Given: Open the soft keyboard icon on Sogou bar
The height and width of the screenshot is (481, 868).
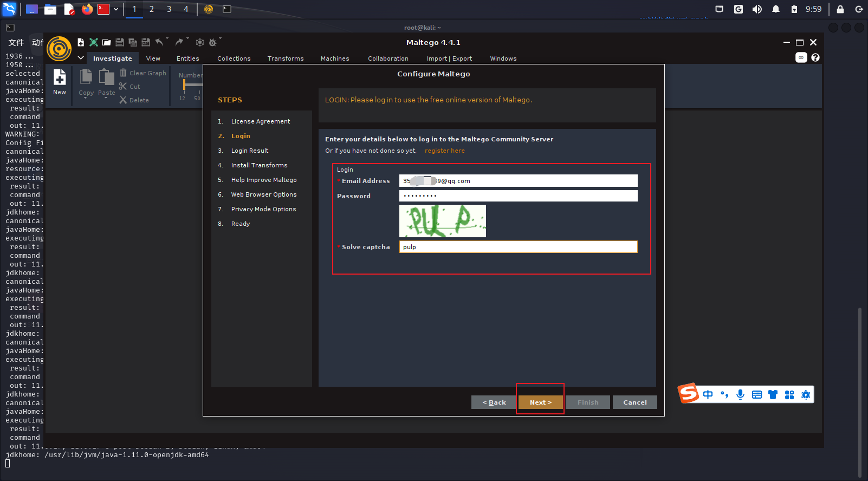Looking at the screenshot, I should tap(757, 395).
